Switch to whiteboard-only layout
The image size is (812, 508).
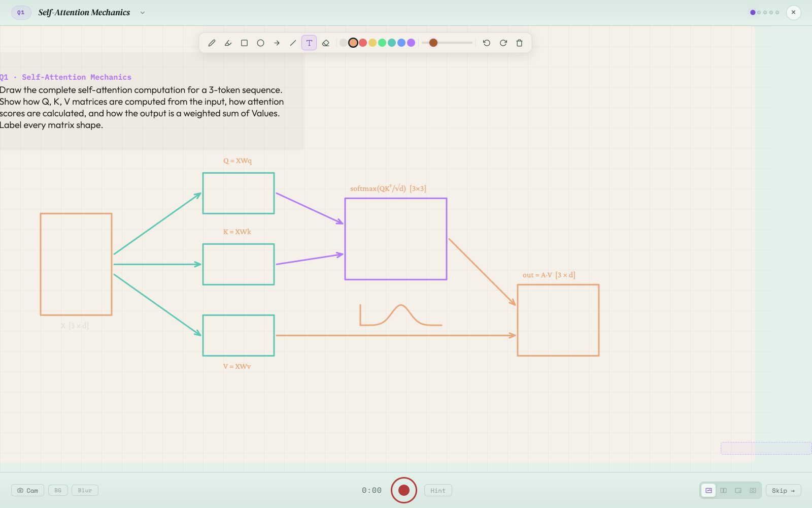708,490
